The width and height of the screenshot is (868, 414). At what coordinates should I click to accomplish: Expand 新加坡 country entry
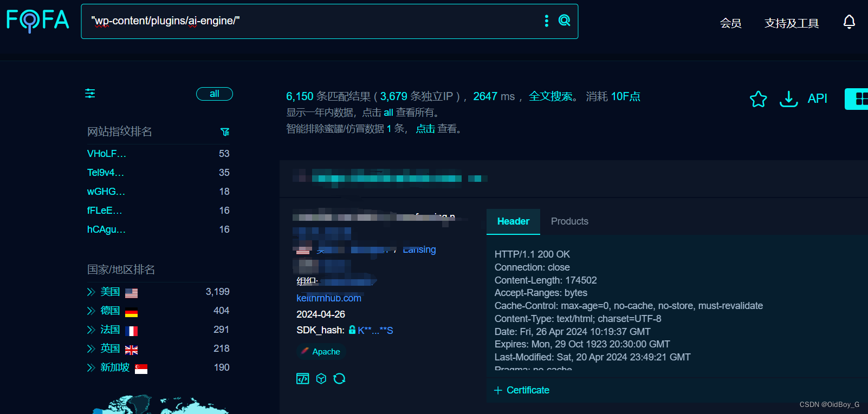coord(91,368)
